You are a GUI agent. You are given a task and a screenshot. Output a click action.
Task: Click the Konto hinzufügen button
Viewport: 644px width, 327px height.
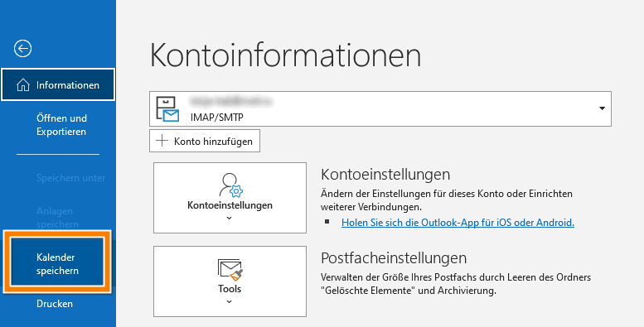[205, 141]
